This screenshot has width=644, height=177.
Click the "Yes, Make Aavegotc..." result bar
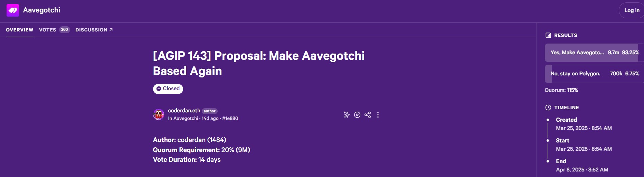coord(594,53)
